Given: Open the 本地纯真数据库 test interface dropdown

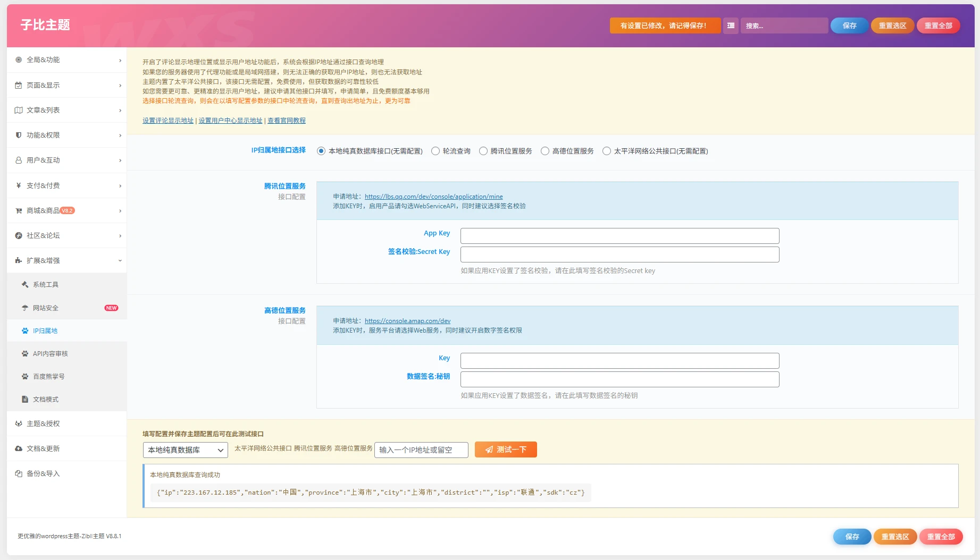Looking at the screenshot, I should 186,450.
